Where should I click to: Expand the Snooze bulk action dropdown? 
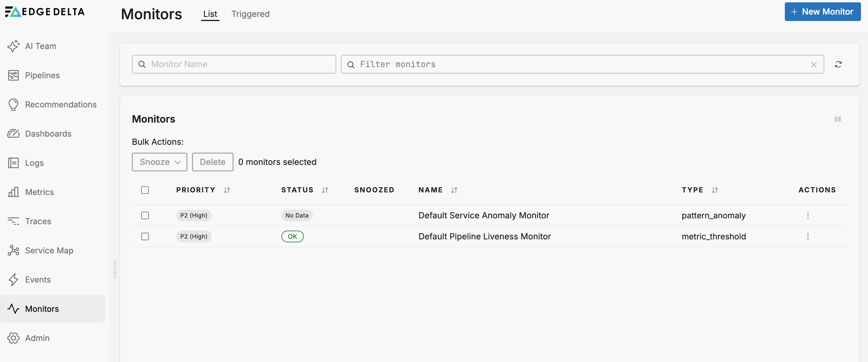159,162
